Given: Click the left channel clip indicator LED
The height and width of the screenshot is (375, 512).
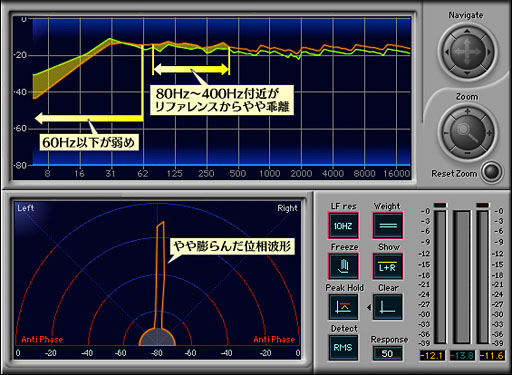Looking at the screenshot, I should pos(440,205).
